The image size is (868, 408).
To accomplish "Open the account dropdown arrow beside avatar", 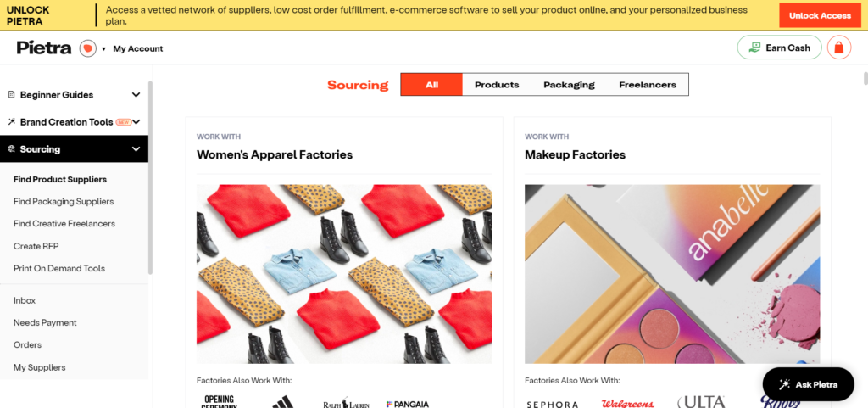I will tap(103, 48).
